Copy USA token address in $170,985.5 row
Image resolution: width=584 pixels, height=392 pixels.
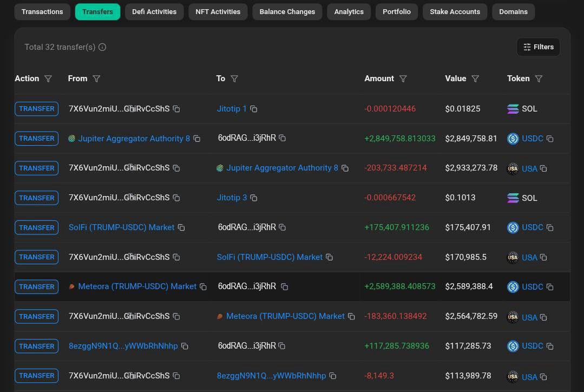543,258
